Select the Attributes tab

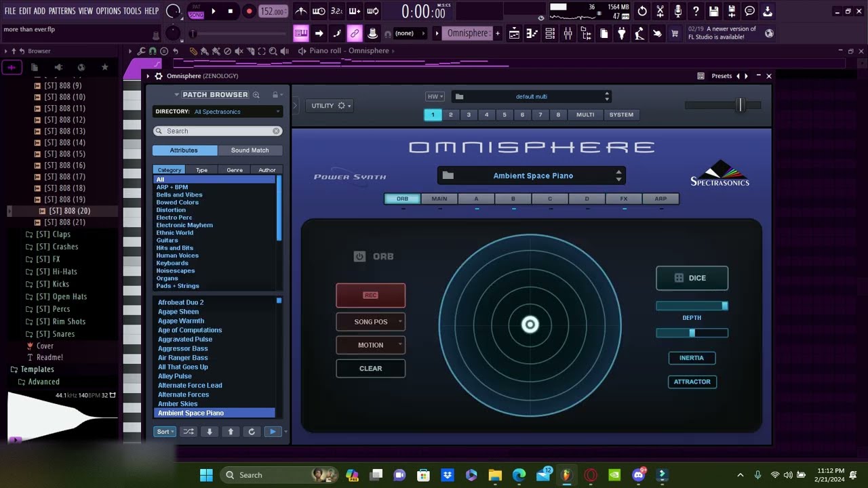184,150
